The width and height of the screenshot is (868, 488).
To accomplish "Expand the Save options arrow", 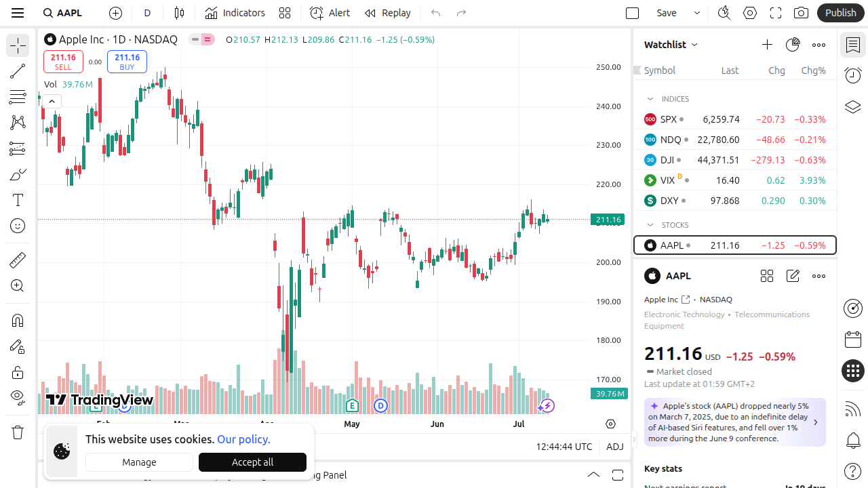I will pos(696,13).
